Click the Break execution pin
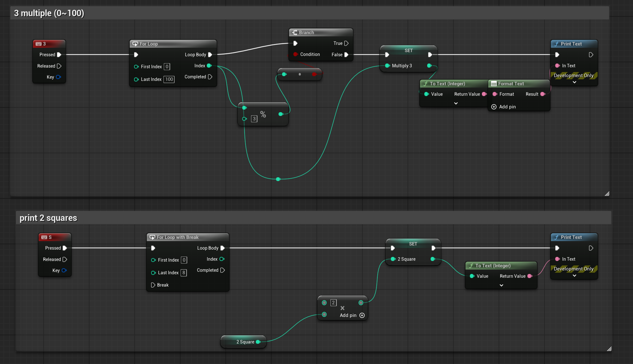 [x=153, y=285]
